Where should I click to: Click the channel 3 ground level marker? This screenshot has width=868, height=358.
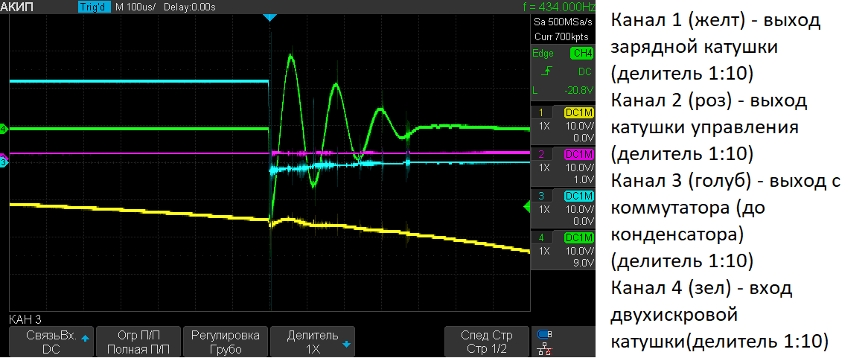tap(4, 162)
